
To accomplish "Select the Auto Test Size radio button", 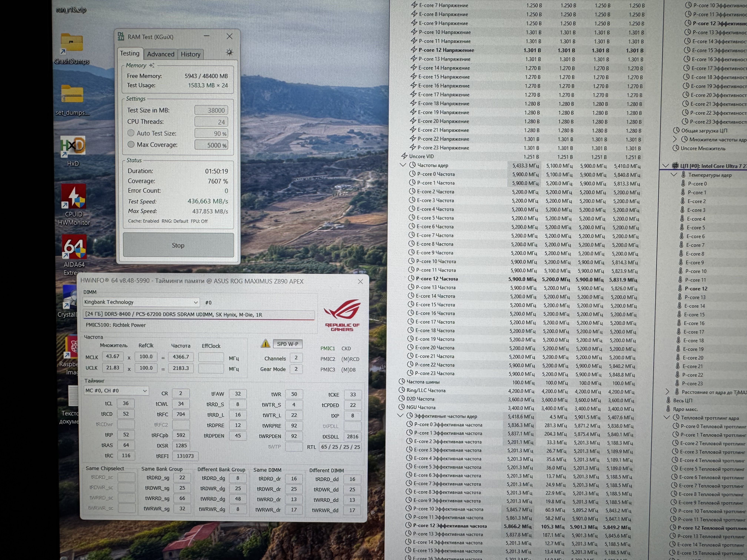I will pos(131,133).
